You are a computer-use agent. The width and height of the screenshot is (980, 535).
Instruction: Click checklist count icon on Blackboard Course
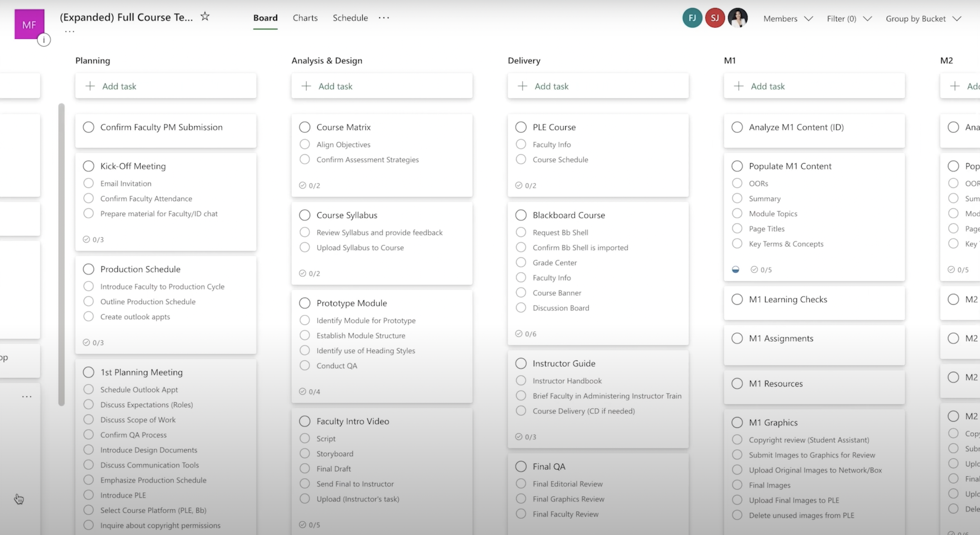tap(519, 334)
